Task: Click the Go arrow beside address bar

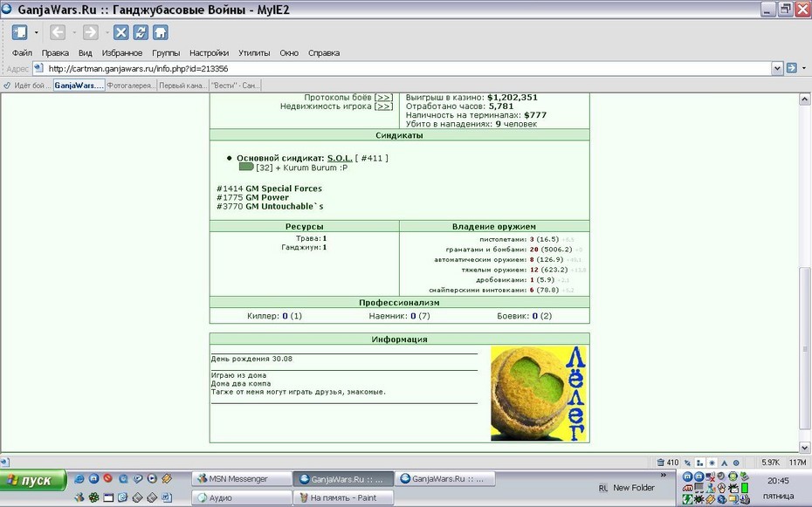Action: tap(791, 68)
